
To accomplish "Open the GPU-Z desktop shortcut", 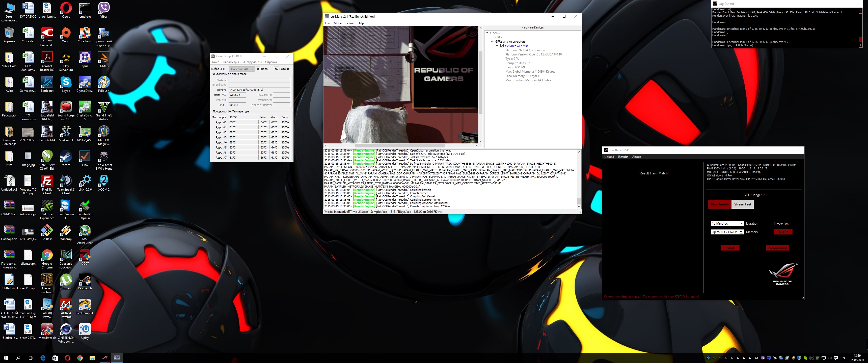I will coord(85,132).
